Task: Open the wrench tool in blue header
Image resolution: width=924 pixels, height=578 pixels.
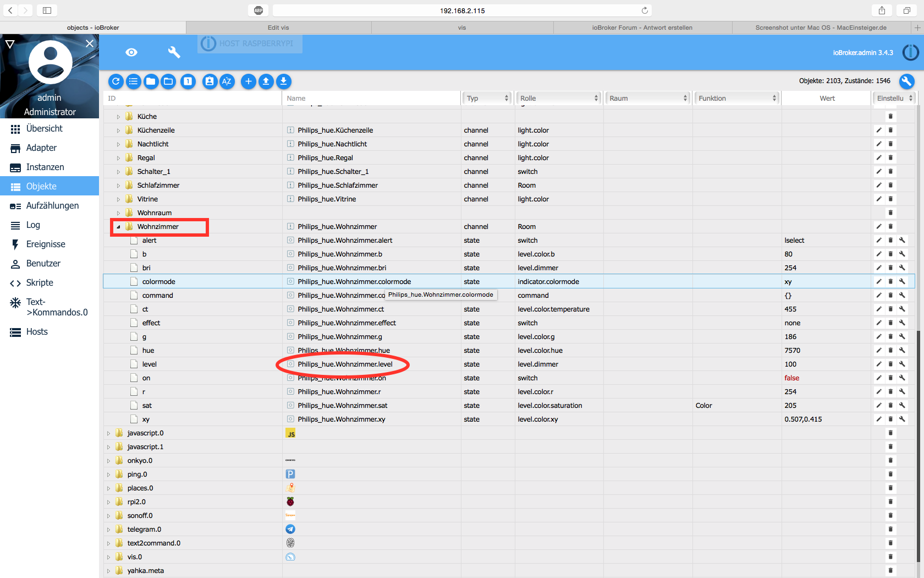Action: 174,52
